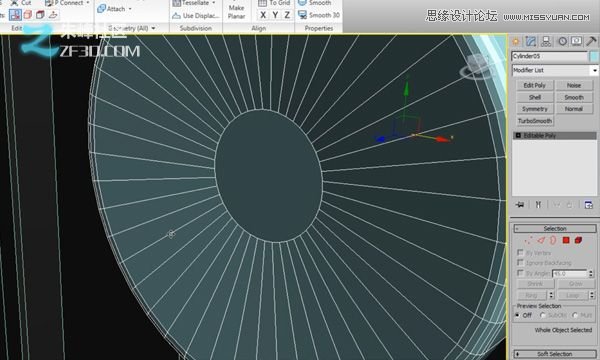600x360 pixels.
Task: Enable the By Vertex checkbox
Action: coord(520,252)
